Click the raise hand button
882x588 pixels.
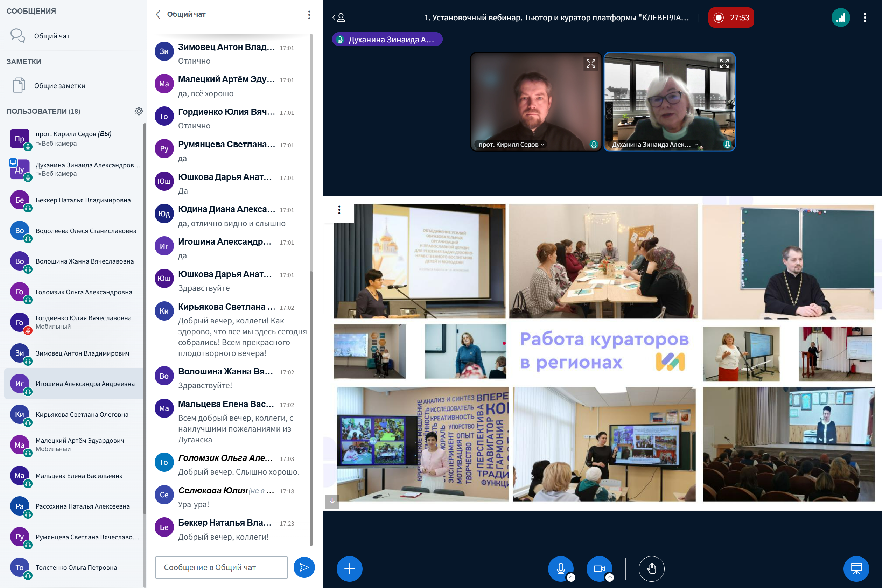click(651, 568)
